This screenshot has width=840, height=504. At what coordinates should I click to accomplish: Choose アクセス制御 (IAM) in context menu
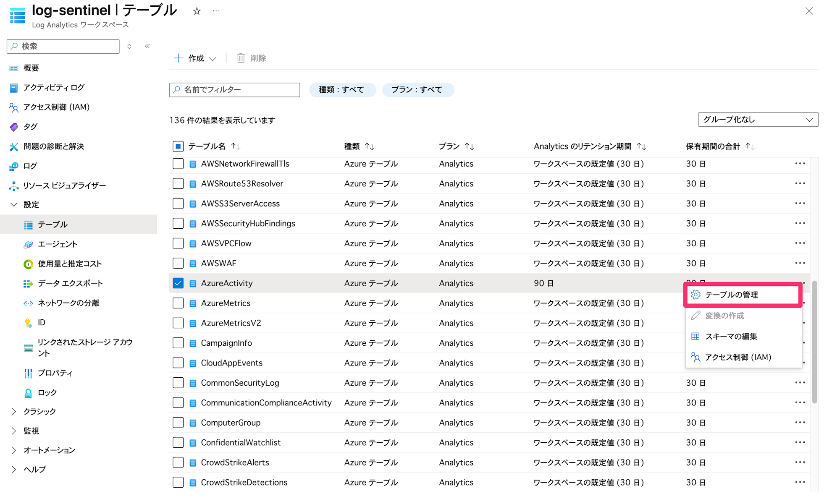coord(744,358)
